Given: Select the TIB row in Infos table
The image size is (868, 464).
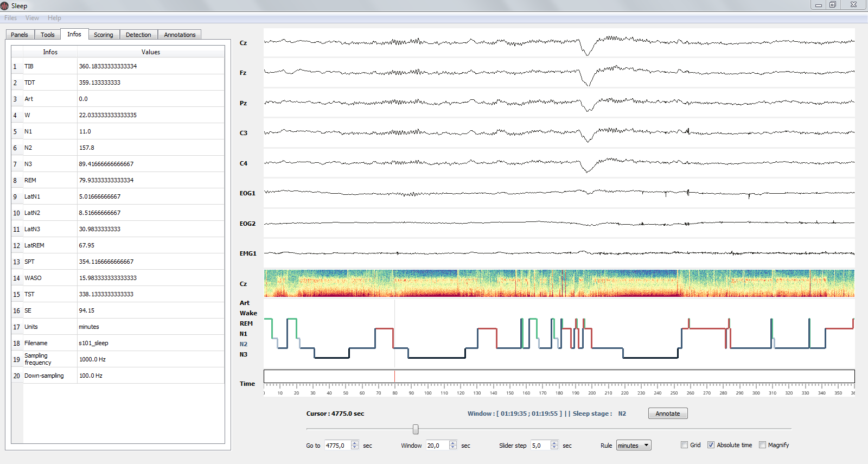Looking at the screenshot, I should pyautogui.click(x=118, y=66).
